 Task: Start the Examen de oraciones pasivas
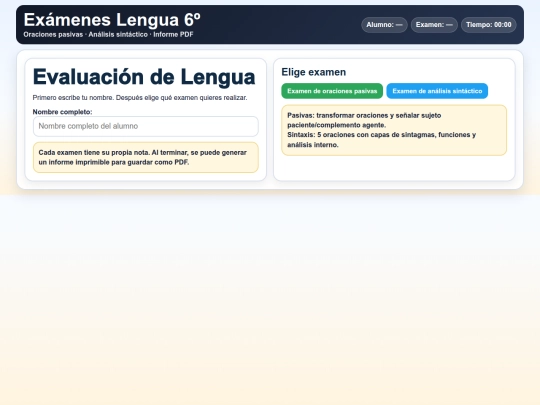pos(332,91)
